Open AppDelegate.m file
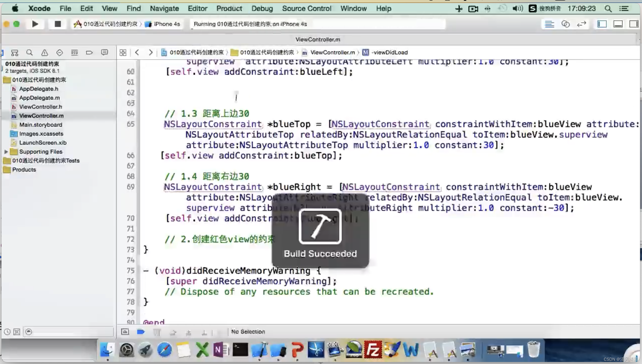Viewport: 642px width, 364px height. pos(39,98)
